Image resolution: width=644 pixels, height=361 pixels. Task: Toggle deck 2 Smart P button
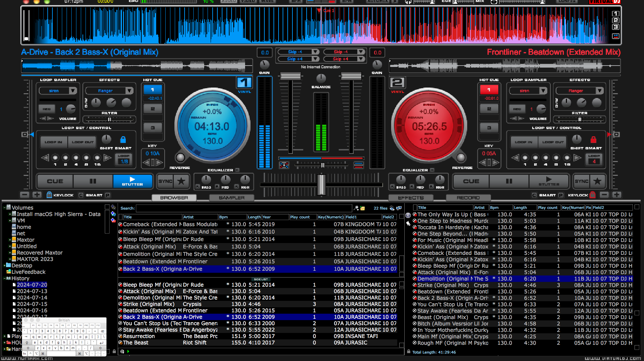pyautogui.click(x=561, y=195)
